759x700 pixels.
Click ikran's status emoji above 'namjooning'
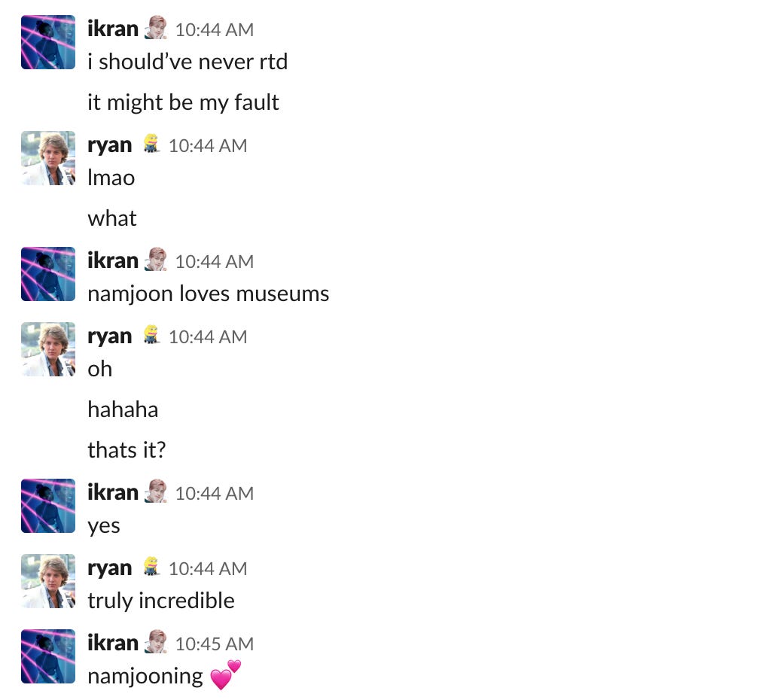point(156,642)
